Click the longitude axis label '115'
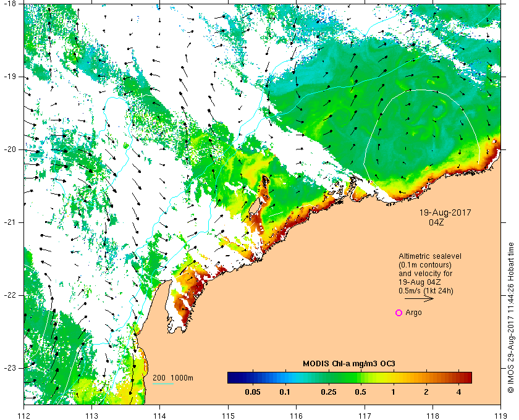Screen dimensions: 519x420 coord(228,416)
